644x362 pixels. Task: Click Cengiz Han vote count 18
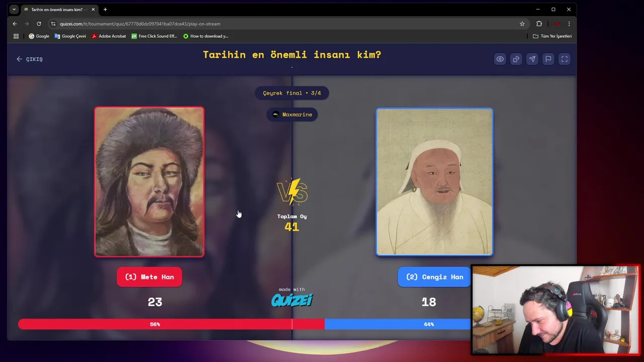(429, 302)
